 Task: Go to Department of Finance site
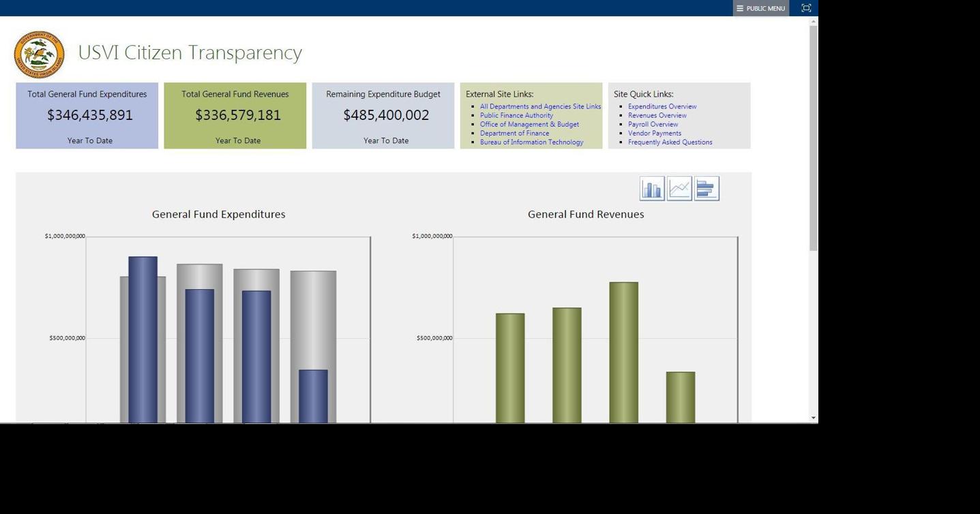514,133
